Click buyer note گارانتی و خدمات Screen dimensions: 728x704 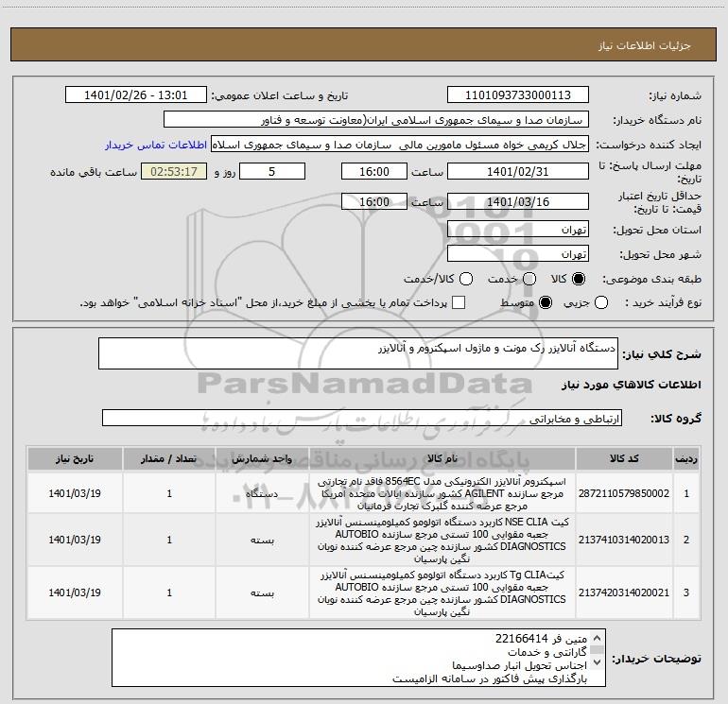pyautogui.click(x=546, y=652)
